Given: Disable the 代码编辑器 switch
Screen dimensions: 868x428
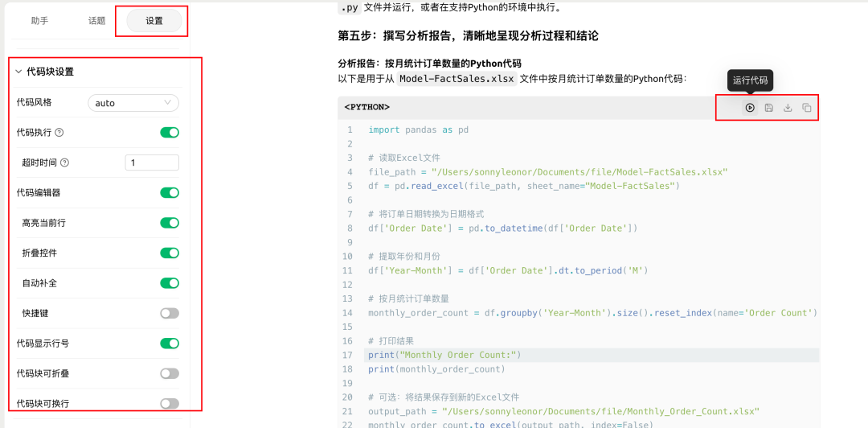Looking at the screenshot, I should (x=170, y=192).
